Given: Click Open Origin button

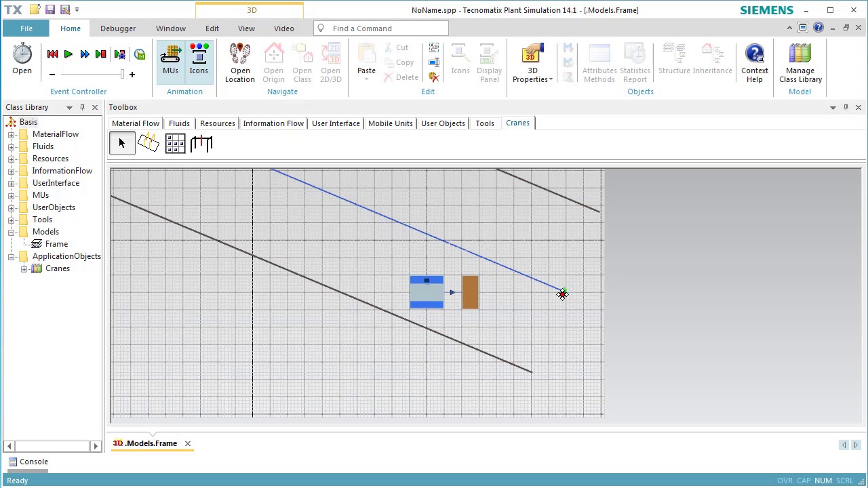Looking at the screenshot, I should pos(273,63).
